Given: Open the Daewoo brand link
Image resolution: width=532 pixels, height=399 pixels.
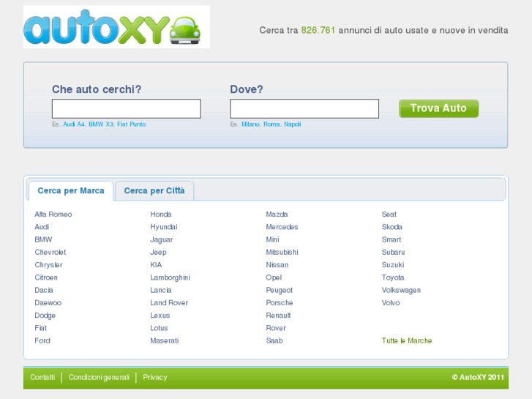Looking at the screenshot, I should coord(48,302).
